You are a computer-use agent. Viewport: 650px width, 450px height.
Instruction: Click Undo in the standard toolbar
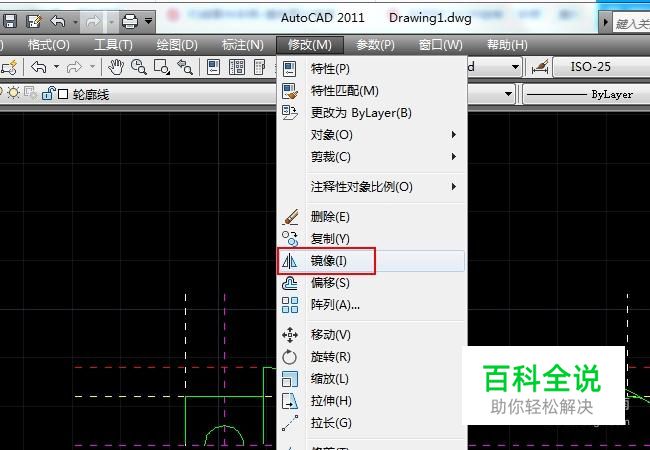[x=39, y=67]
